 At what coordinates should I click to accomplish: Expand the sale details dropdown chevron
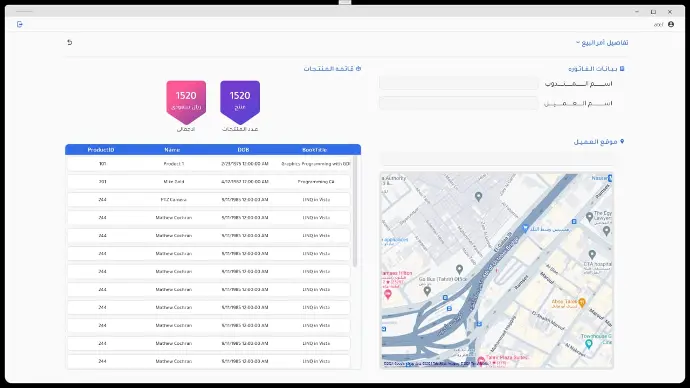(x=578, y=42)
